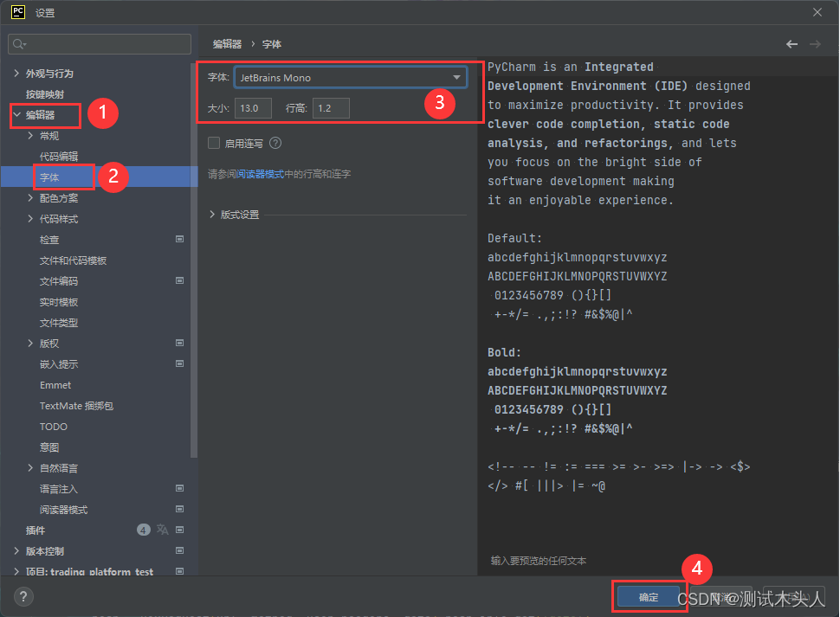Open 阅读器模式 tree item

click(x=64, y=510)
